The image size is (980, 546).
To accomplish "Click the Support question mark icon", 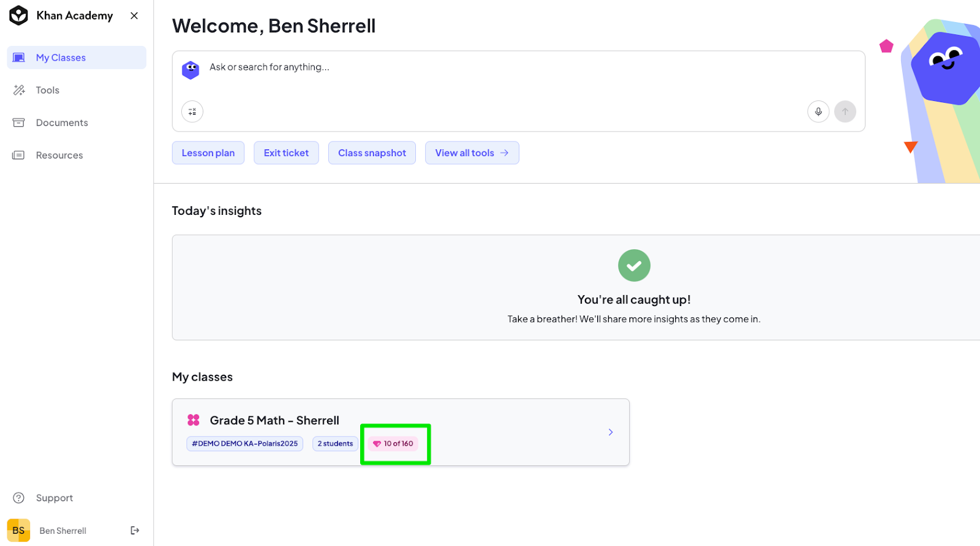I will click(19, 498).
